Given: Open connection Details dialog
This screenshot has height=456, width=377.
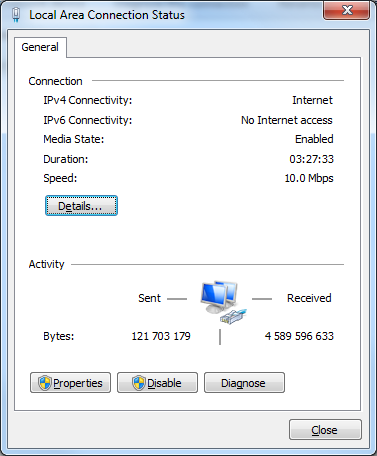Looking at the screenshot, I should (x=81, y=206).
